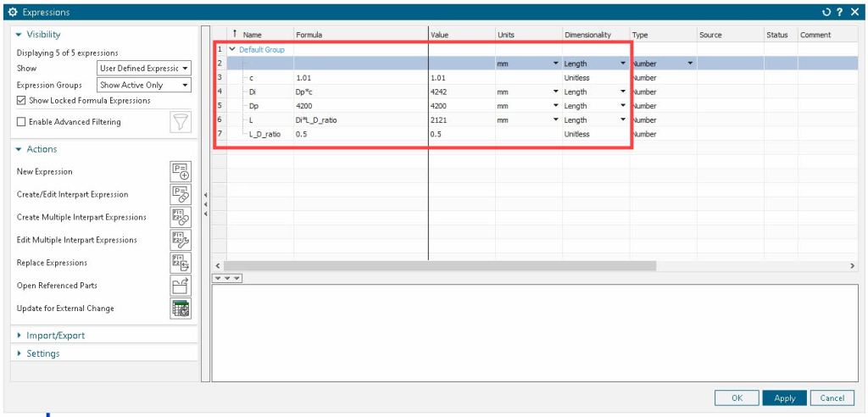This screenshot has height=417, width=868.
Task: Open the Show expressions dropdown
Action: click(144, 68)
